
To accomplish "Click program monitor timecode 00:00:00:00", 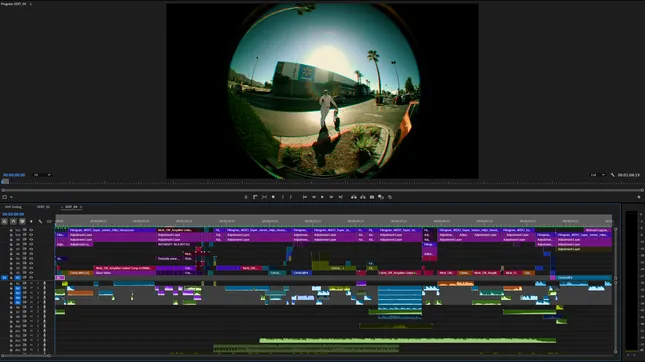I will [14, 175].
